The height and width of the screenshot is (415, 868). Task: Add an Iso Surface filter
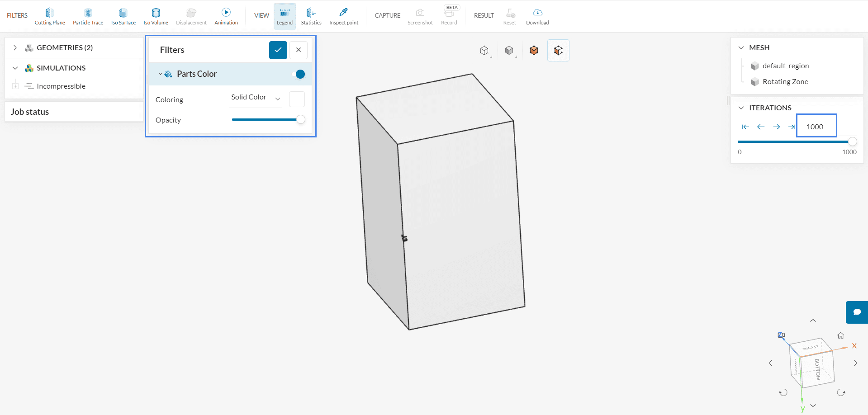(123, 16)
